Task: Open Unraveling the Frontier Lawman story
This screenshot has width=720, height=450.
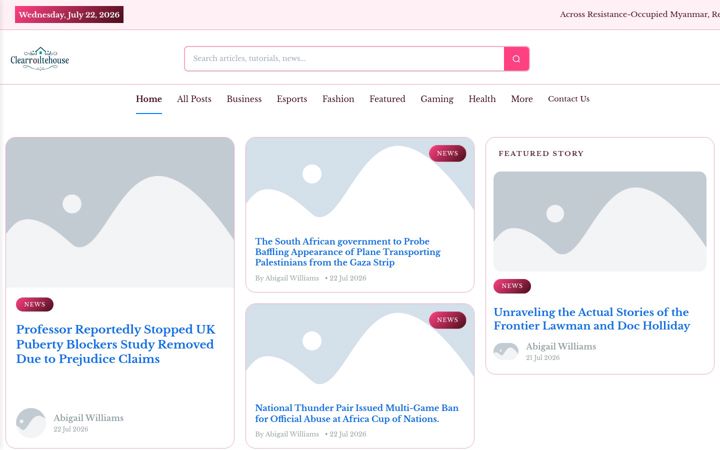Action: tap(592, 319)
